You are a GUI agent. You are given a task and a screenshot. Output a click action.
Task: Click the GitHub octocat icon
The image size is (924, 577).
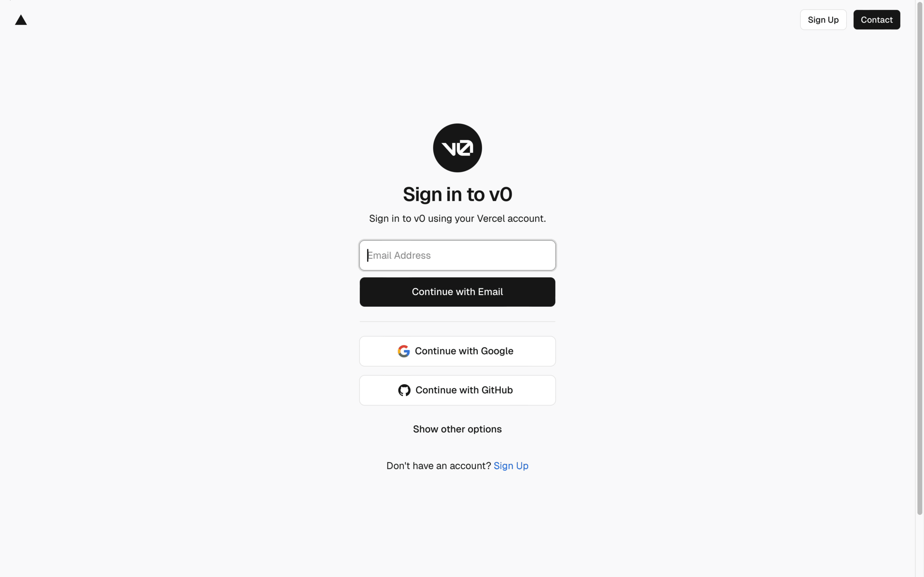coord(404,390)
